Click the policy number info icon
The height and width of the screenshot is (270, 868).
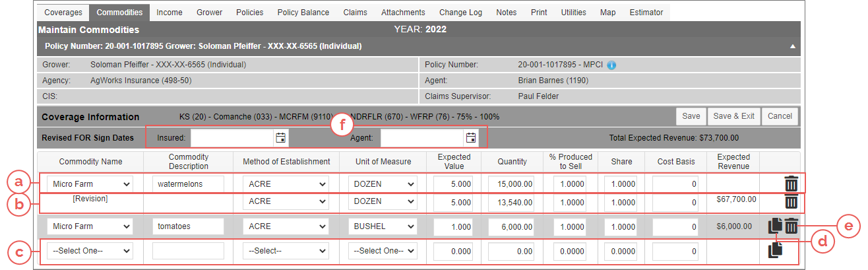(x=611, y=65)
